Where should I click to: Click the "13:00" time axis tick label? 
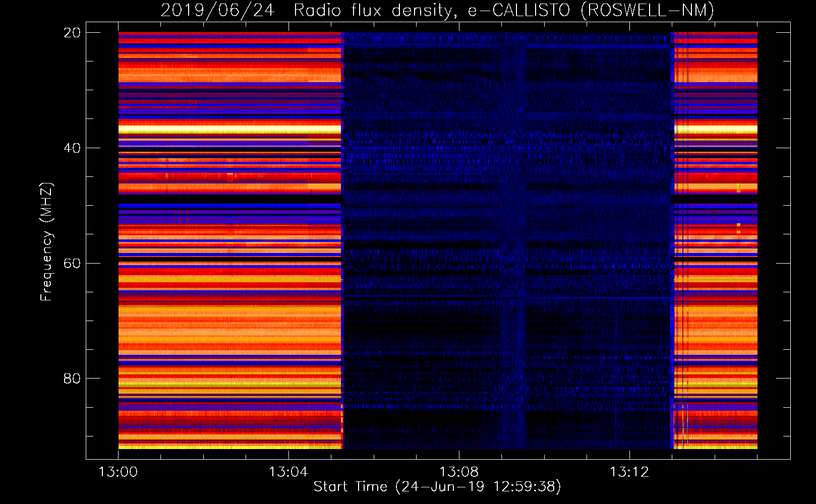coord(118,472)
